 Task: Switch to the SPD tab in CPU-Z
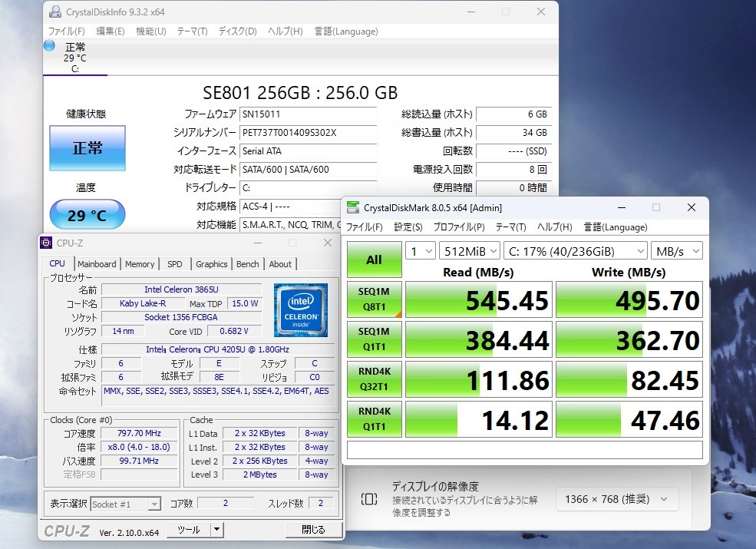click(x=174, y=264)
